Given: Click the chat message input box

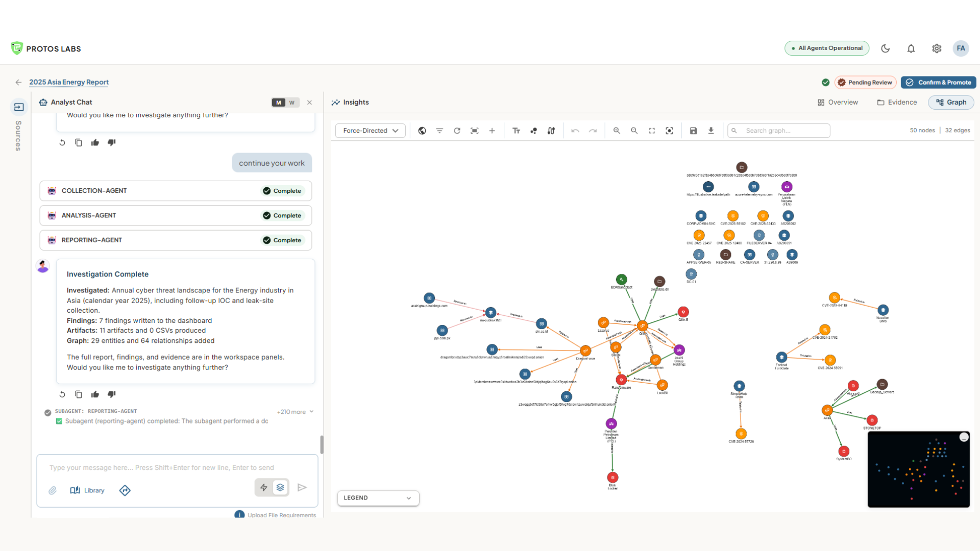Looking at the screenshot, I should (177, 467).
